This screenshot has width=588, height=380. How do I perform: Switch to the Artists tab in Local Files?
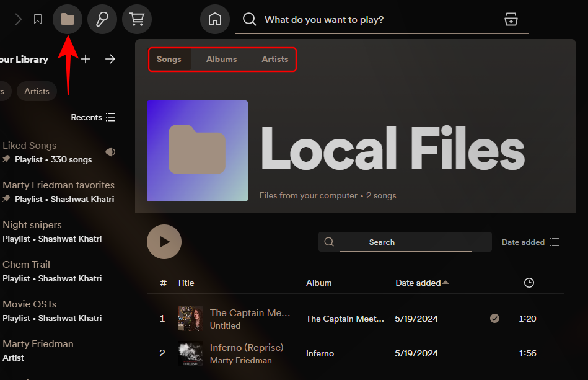[x=274, y=60]
